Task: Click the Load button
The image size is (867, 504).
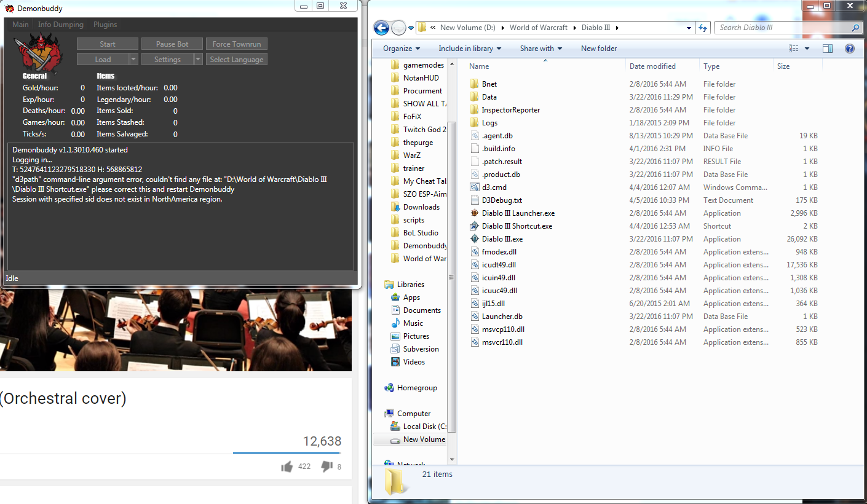Action: pyautogui.click(x=103, y=60)
